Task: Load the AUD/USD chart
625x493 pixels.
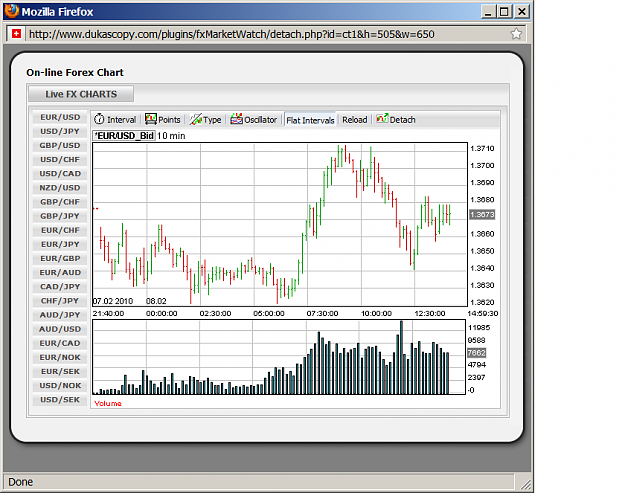Action: tap(60, 329)
